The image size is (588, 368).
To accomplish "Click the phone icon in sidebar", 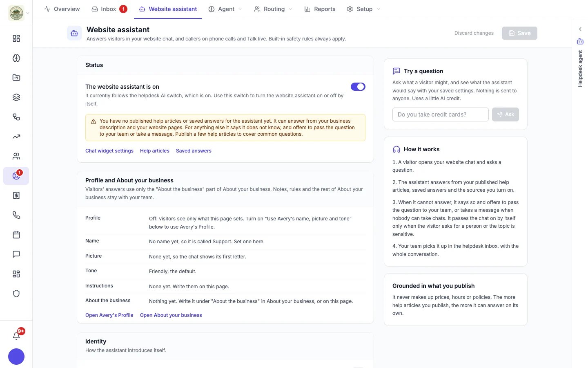I will point(16,215).
